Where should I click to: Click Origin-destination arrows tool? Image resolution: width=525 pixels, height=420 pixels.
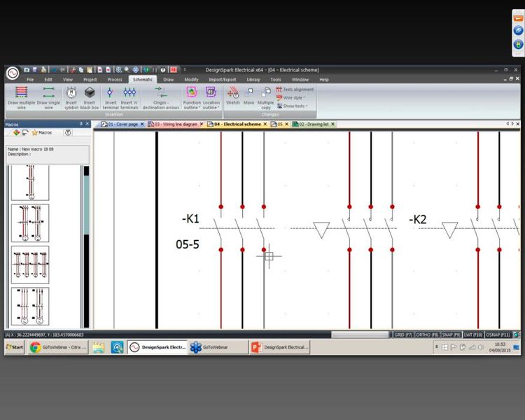161,97
